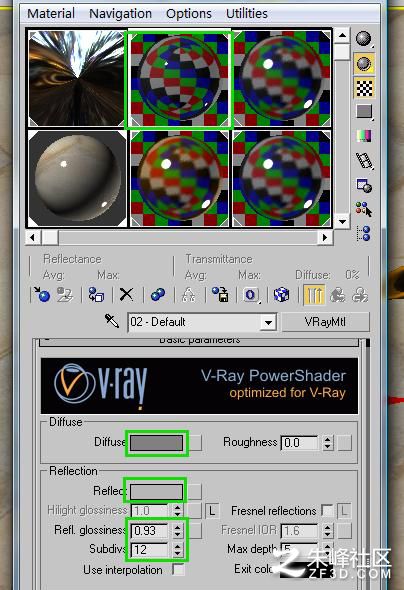Click the Material ID Channel icon
The image size is (404, 590).
251,295
